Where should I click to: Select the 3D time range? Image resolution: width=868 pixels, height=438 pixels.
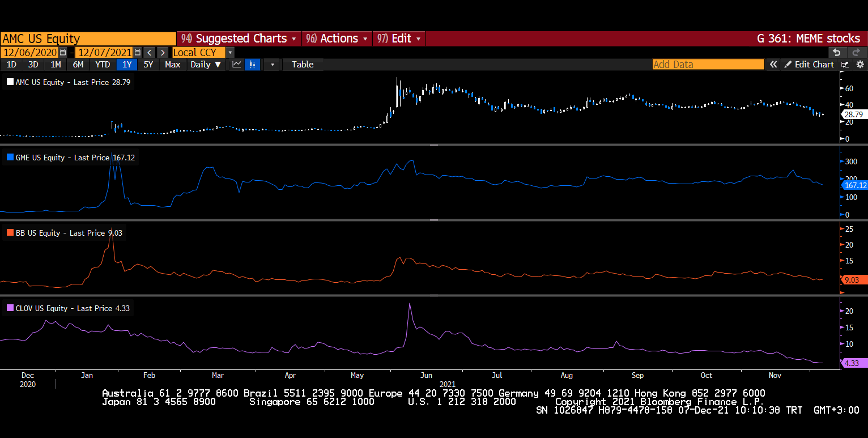(x=33, y=65)
